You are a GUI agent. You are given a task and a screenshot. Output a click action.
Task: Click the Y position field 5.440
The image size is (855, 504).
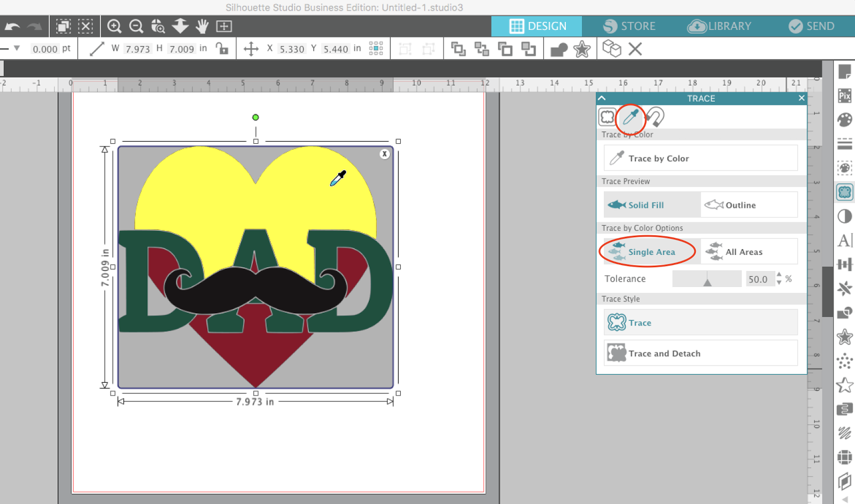pos(336,49)
